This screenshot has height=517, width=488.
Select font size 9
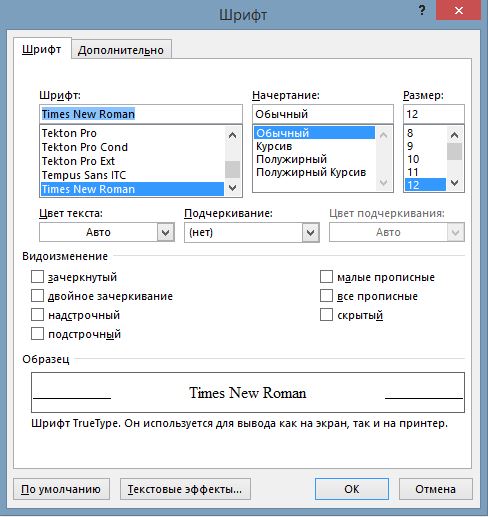point(425,146)
